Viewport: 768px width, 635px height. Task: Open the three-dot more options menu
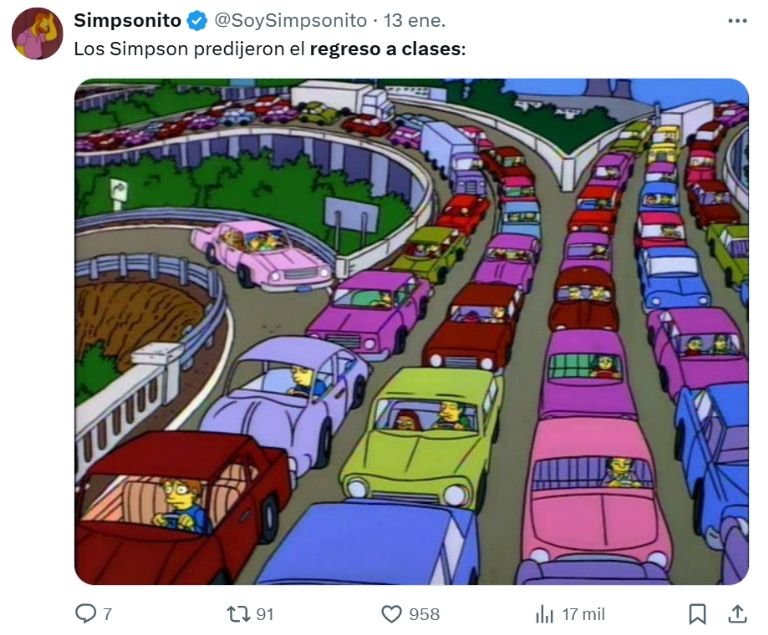737,21
